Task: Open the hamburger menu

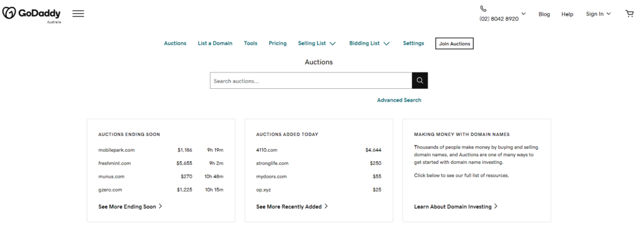Action: click(x=78, y=14)
